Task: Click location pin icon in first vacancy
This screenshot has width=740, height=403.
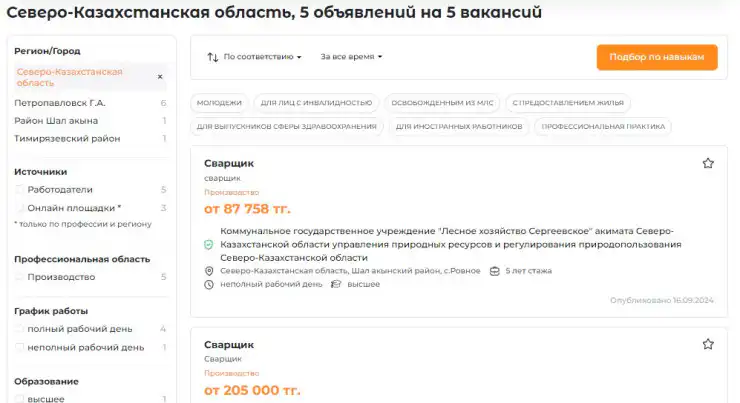Action: click(209, 271)
